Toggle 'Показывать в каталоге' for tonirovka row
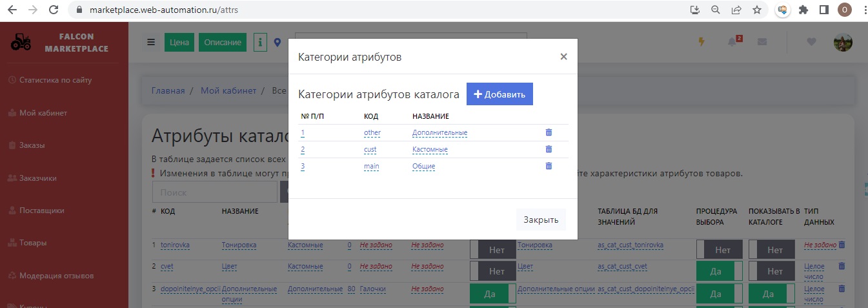Image resolution: width=868 pixels, height=308 pixels. pyautogui.click(x=771, y=250)
